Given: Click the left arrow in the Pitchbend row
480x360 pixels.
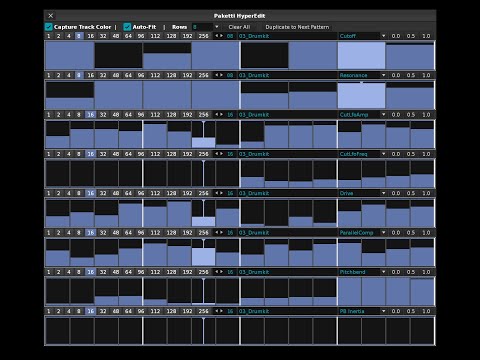Looking at the screenshot, I should [x=217, y=272].
